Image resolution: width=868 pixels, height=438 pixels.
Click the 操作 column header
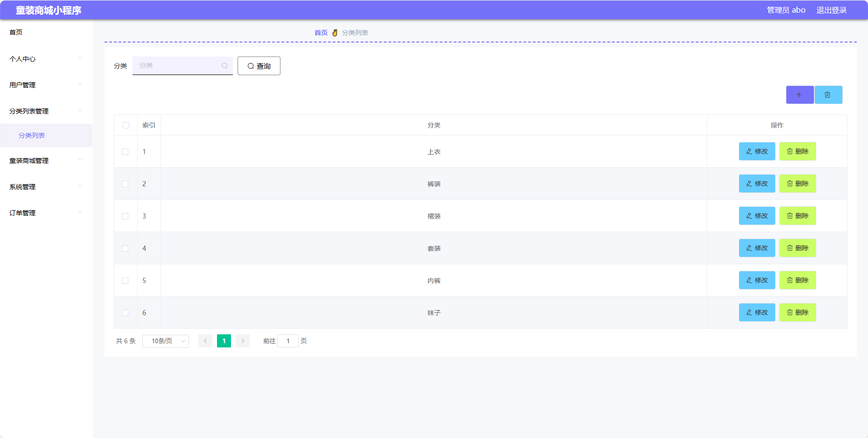coord(777,125)
